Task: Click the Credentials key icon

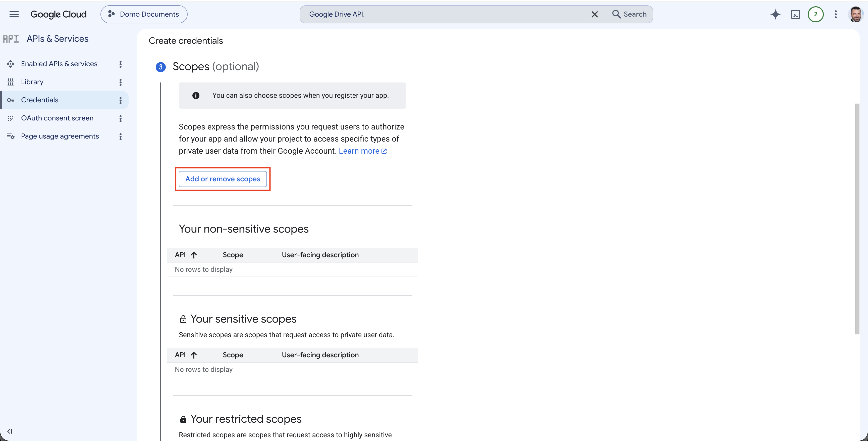Action: coord(11,100)
